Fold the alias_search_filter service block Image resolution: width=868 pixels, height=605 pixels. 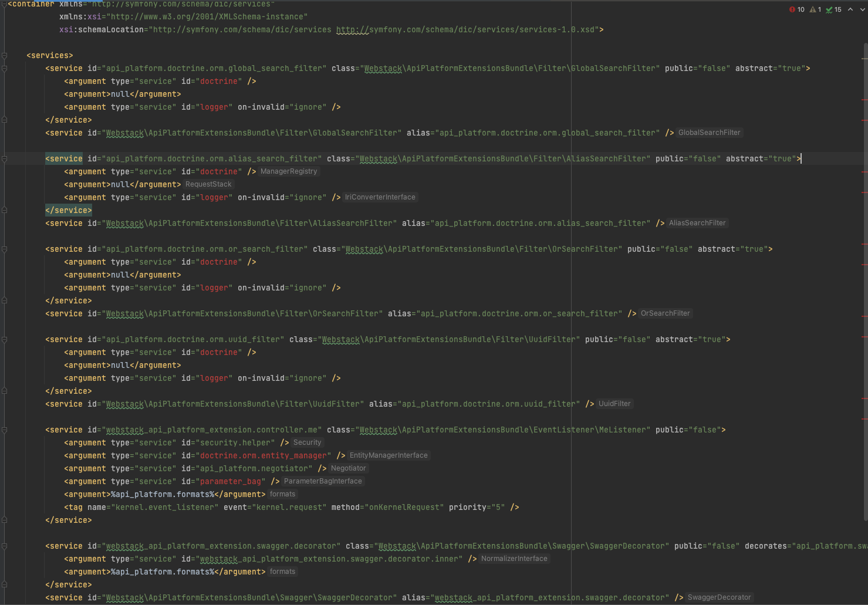tap(4, 159)
